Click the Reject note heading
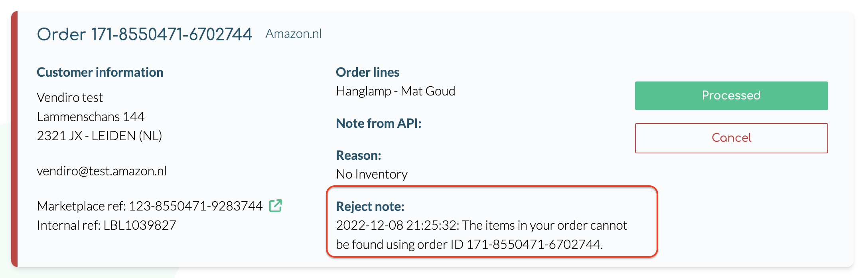The height and width of the screenshot is (278, 868). point(370,207)
